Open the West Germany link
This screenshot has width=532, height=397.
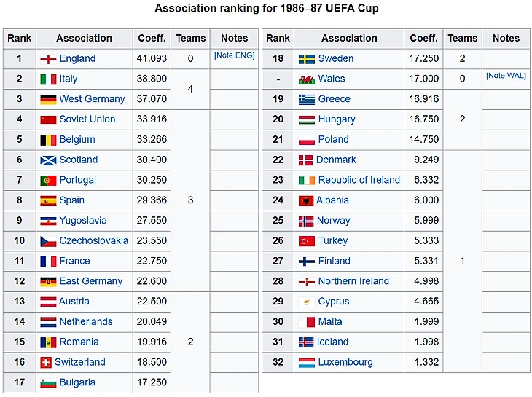click(92, 99)
